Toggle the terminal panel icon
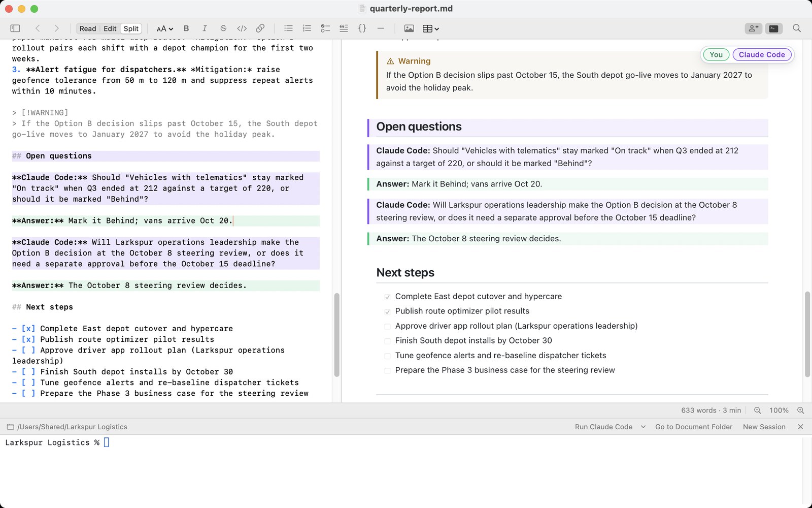The image size is (812, 508). 773,28
